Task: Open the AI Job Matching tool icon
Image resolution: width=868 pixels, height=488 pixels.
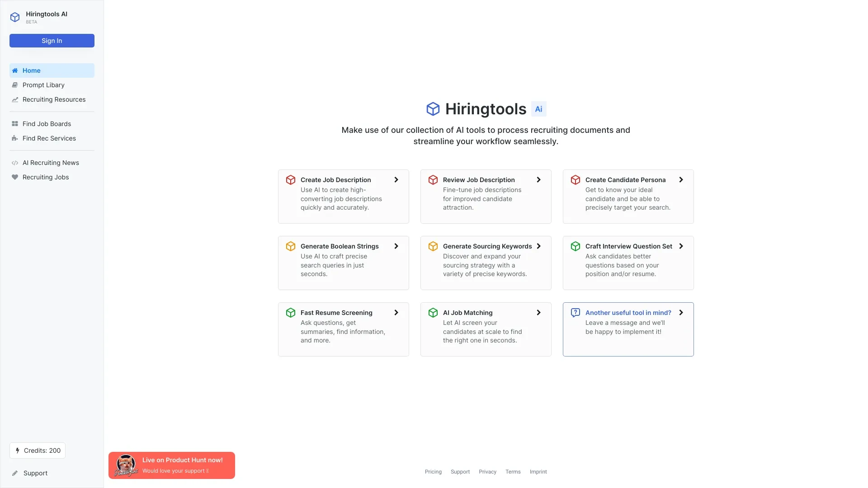Action: point(434,312)
